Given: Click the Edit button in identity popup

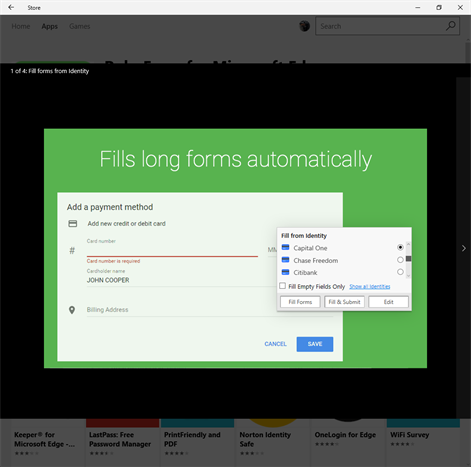Looking at the screenshot, I should click(388, 302).
